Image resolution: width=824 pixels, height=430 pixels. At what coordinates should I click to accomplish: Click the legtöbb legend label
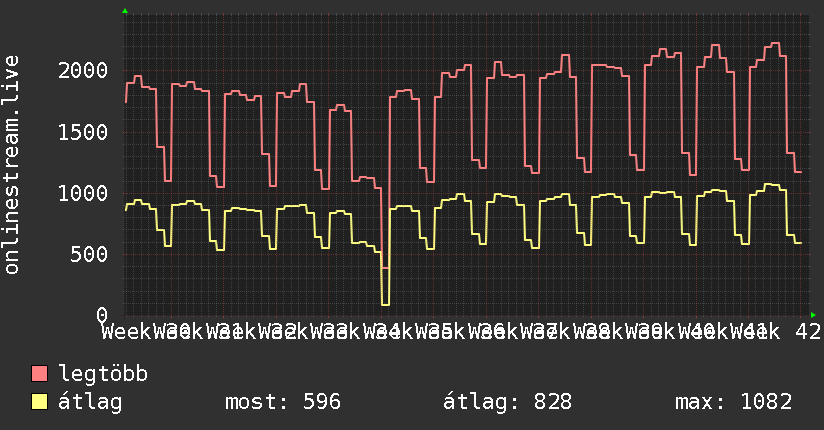coord(103,374)
